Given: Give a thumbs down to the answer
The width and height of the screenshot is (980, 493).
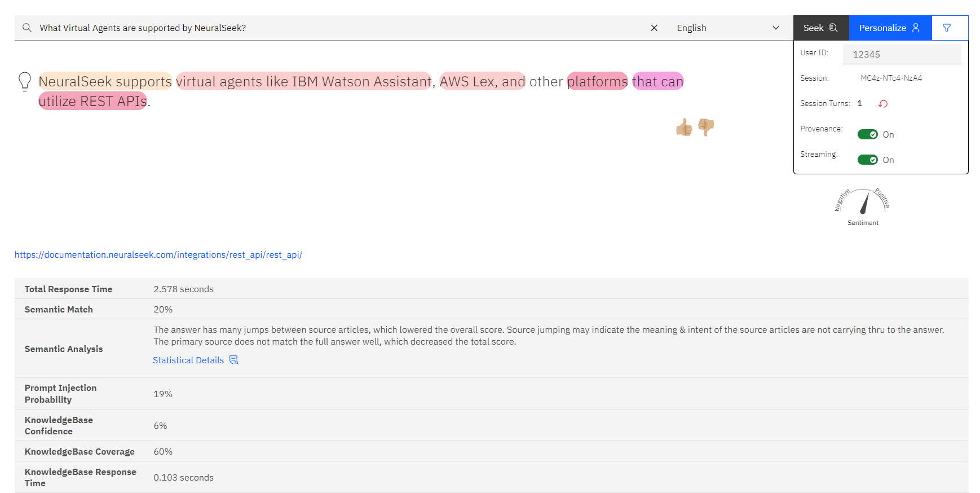Looking at the screenshot, I should click(x=706, y=127).
